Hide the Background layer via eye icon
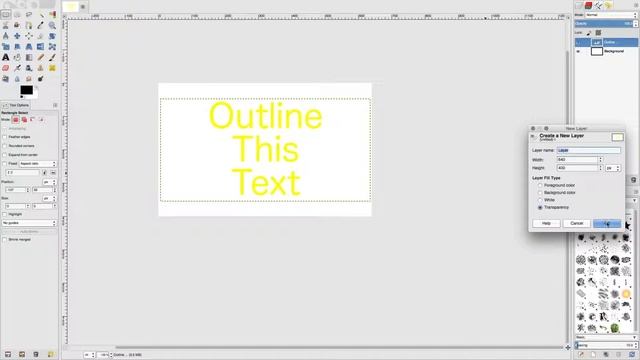 coord(578,51)
